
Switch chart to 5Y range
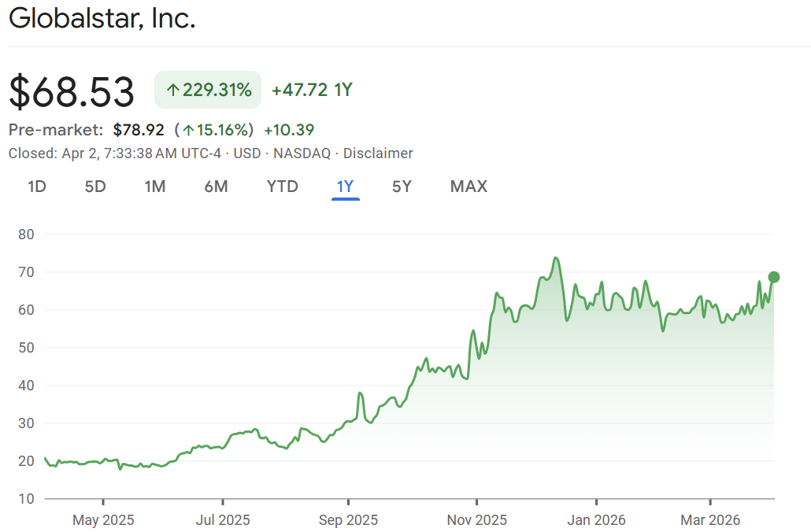pyautogui.click(x=402, y=187)
